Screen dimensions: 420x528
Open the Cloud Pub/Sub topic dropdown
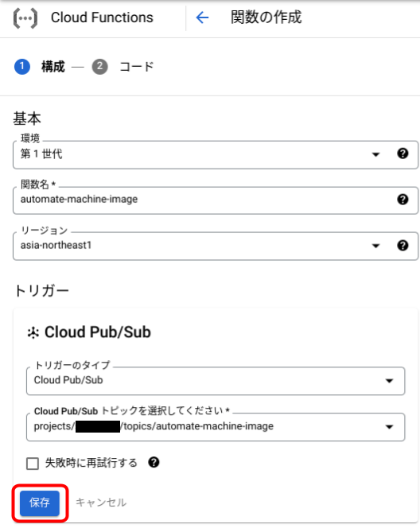pos(216,427)
